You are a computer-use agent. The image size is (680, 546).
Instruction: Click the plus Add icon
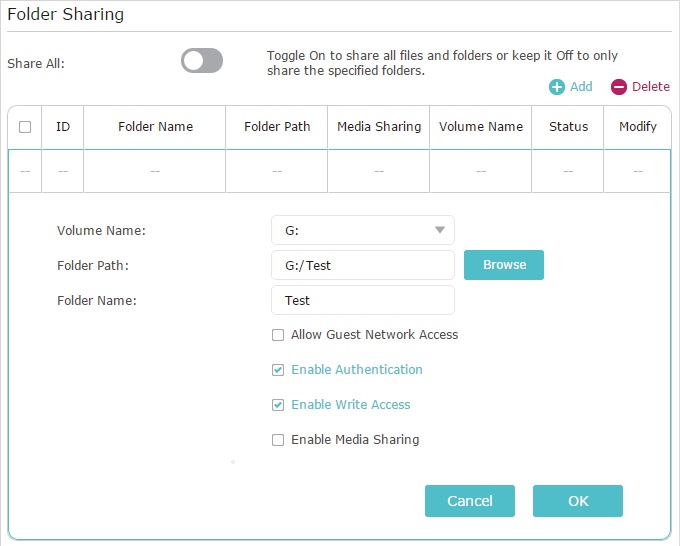(556, 87)
